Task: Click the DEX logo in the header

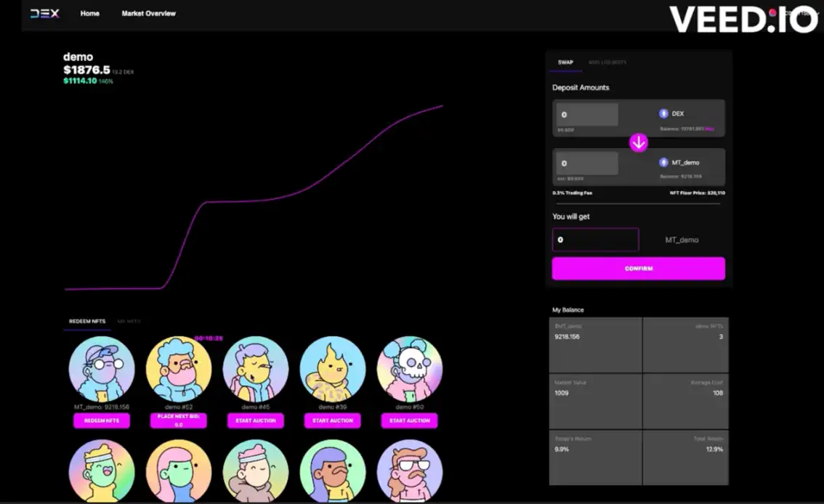Action: tap(44, 14)
